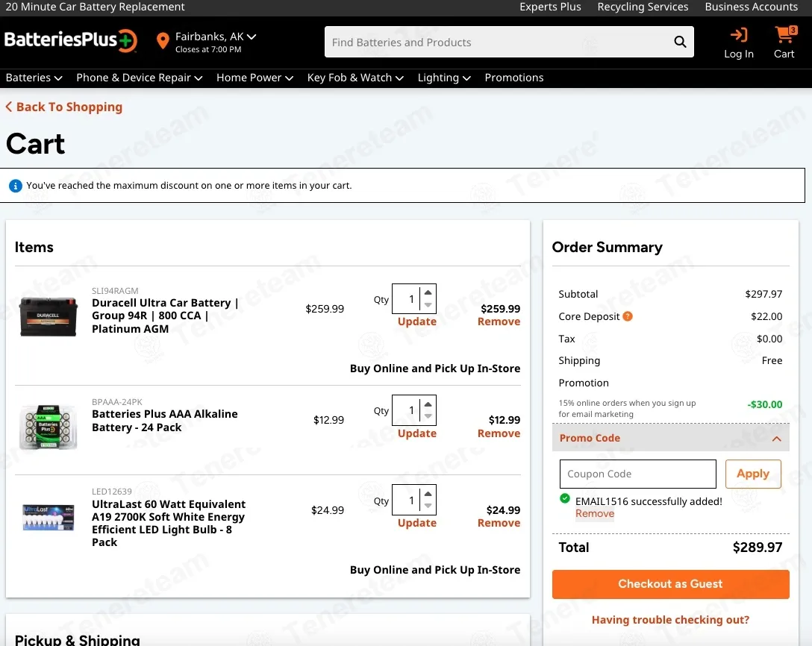Focus the Coupon Code input field
This screenshot has width=812, height=646.
pos(638,474)
